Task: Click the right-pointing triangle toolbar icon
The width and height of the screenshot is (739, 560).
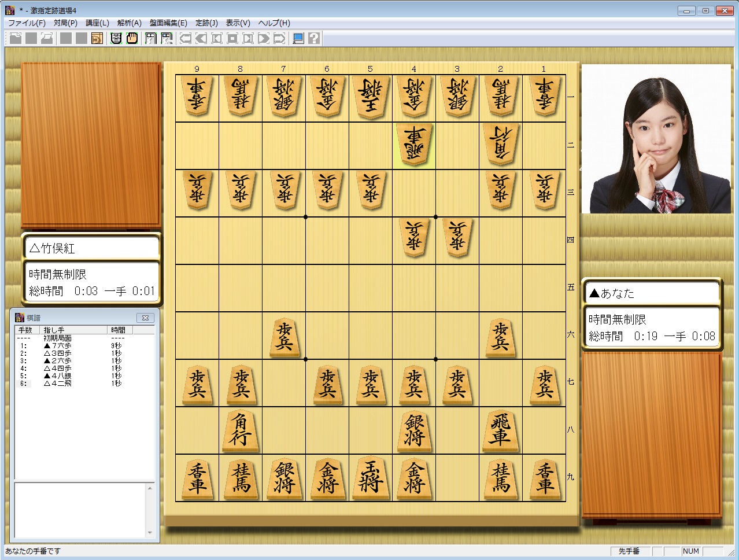Action: coord(264,39)
